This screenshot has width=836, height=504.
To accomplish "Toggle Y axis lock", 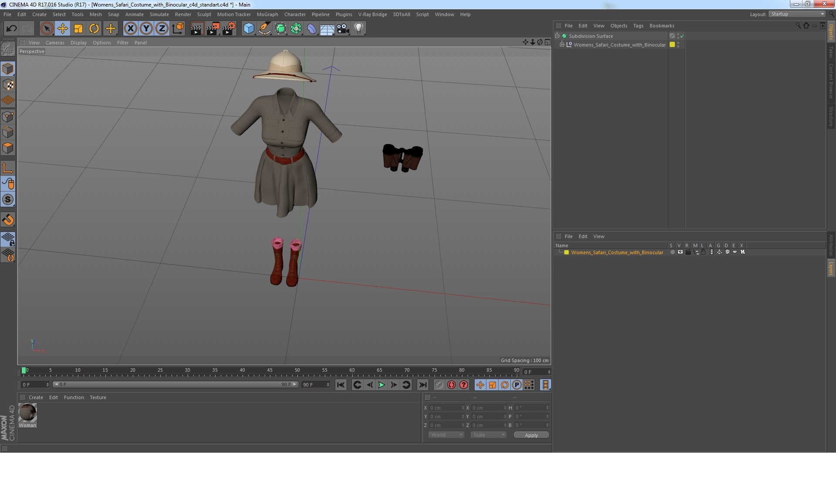I will 146,29.
